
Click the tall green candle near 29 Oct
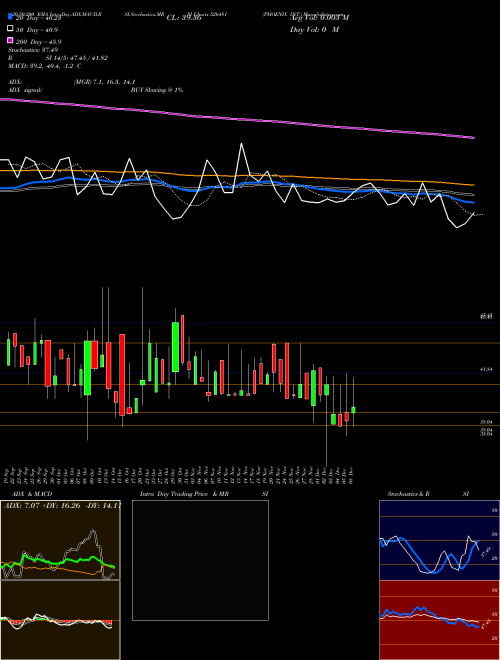(x=176, y=347)
